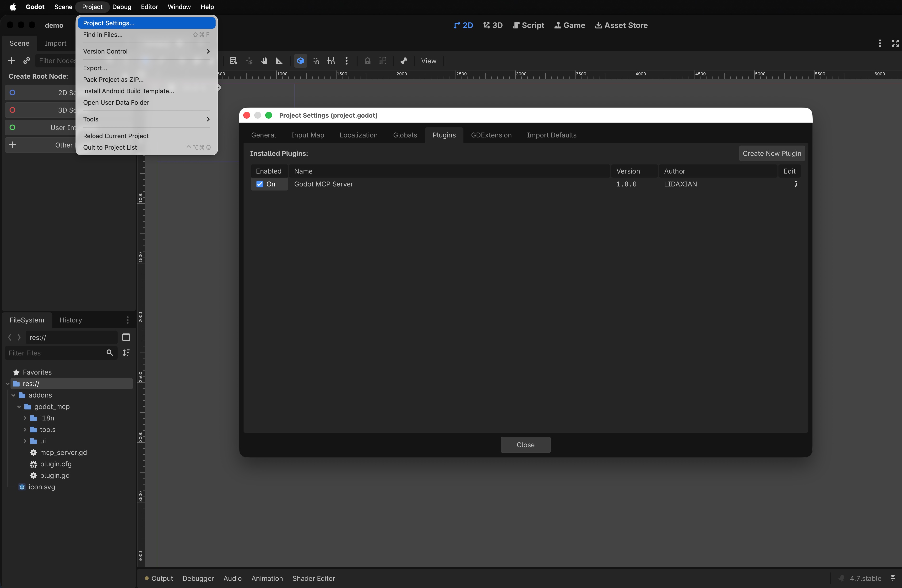
Task: Open Tools submenu in Project menu
Action: 146,119
